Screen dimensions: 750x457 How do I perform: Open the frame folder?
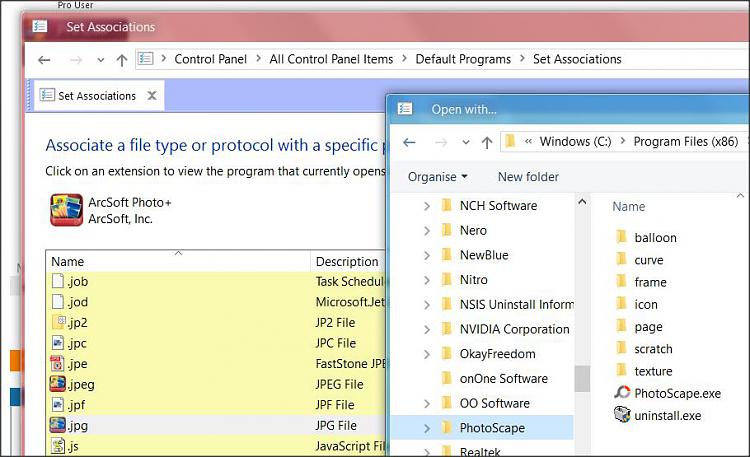650,282
